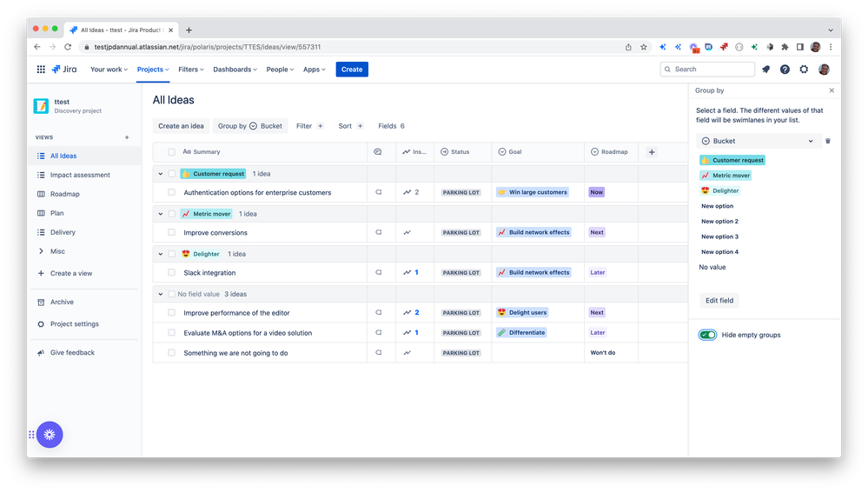The height and width of the screenshot is (493, 868).
Task: Add a filter with the plus icon next to Filter
Action: click(320, 126)
